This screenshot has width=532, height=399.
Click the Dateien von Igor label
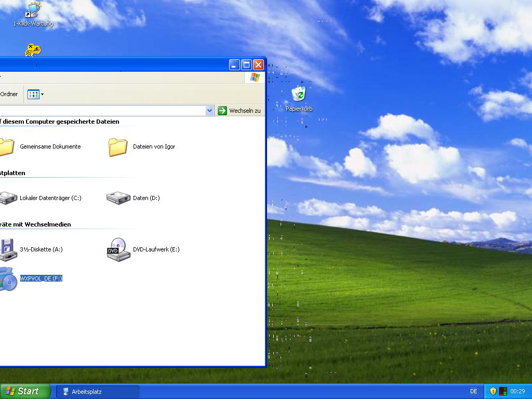pyautogui.click(x=154, y=147)
